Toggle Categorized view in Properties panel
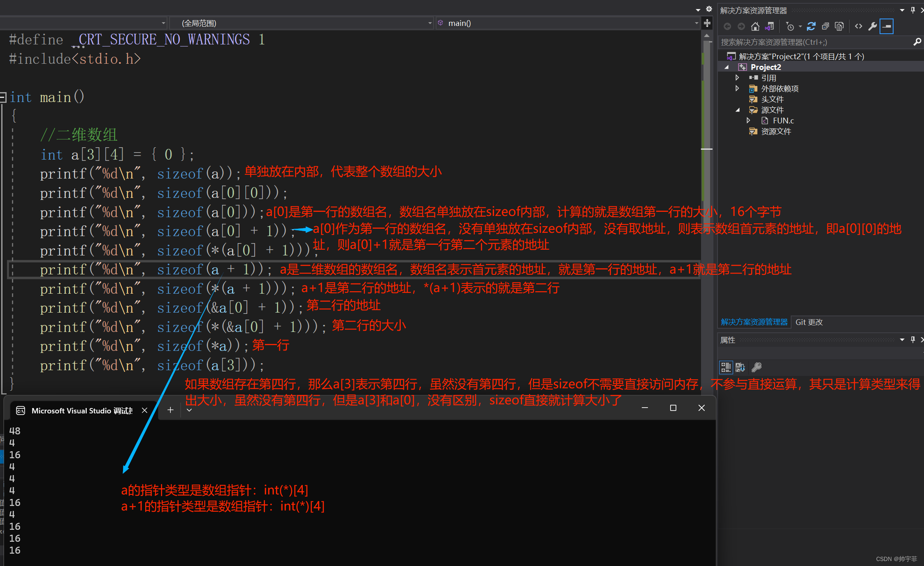This screenshot has width=924, height=566. tap(726, 367)
